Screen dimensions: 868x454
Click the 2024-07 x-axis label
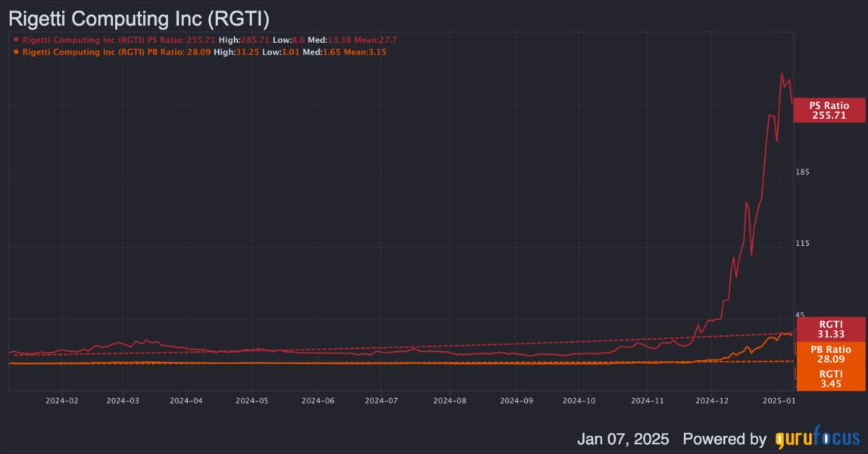(381, 400)
